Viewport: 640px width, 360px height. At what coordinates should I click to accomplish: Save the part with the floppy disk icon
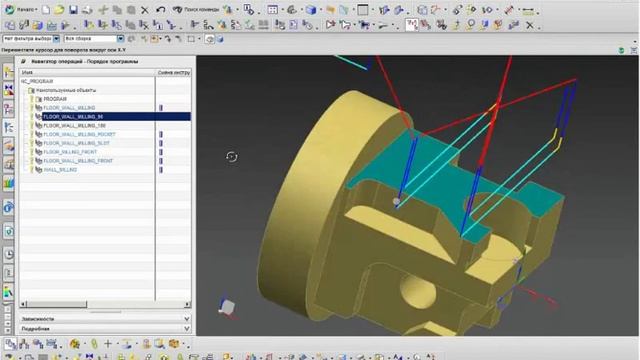[x=73, y=10]
